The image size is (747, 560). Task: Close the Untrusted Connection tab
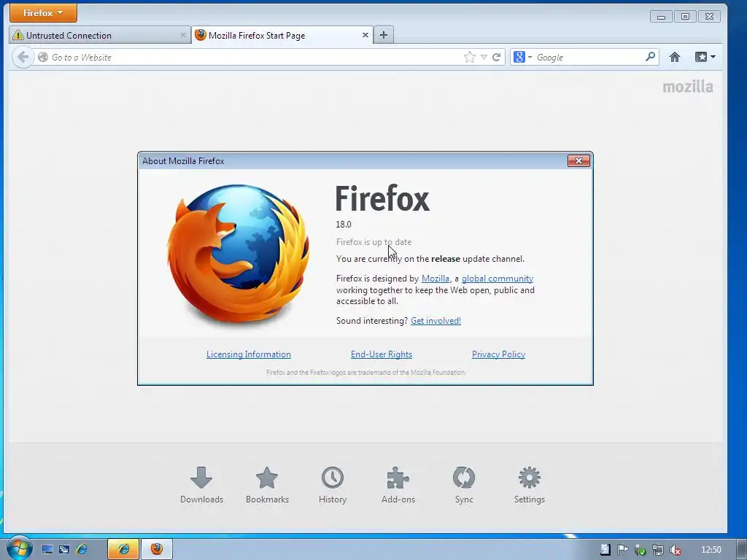coord(183,35)
